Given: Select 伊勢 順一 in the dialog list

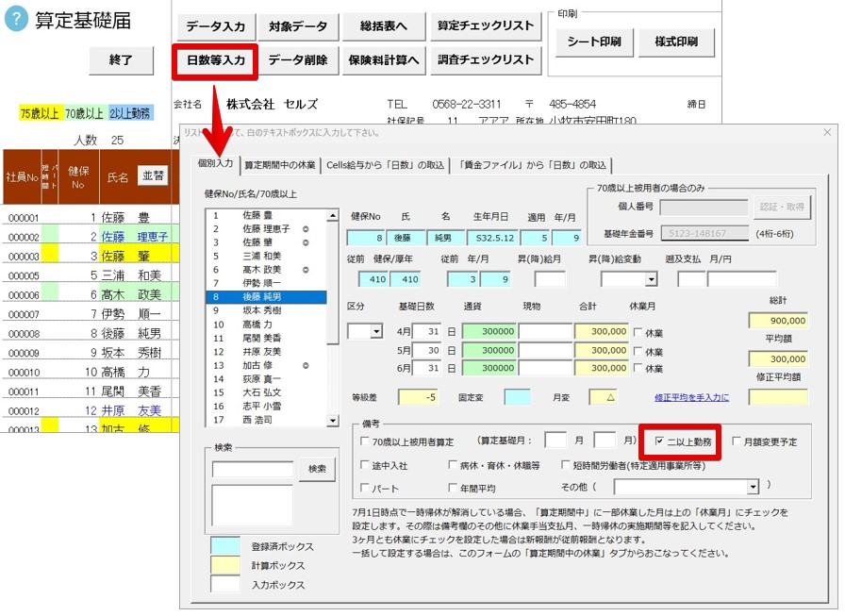Looking at the screenshot, I should 266,283.
